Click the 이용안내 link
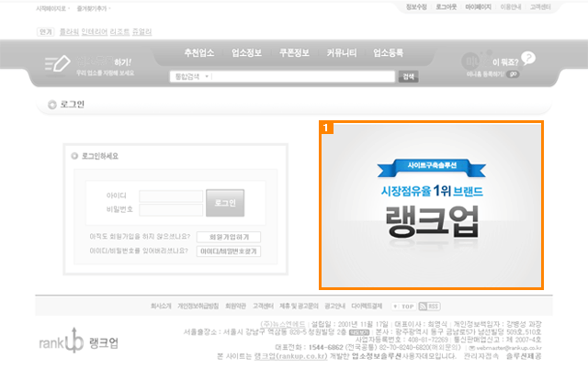 pyautogui.click(x=511, y=7)
